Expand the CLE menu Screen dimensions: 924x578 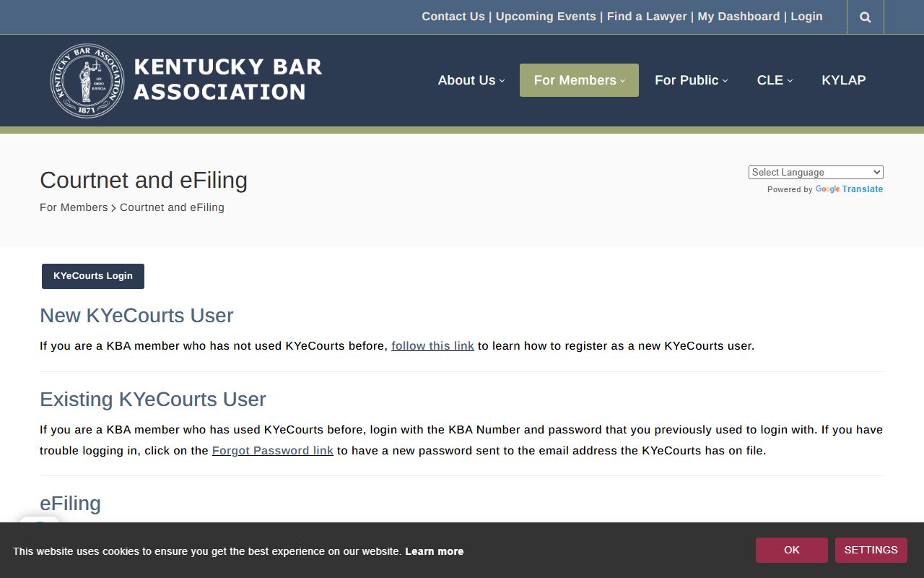(x=775, y=80)
